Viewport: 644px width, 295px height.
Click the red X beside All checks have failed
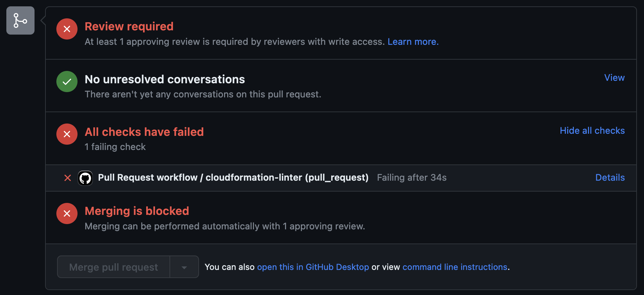(67, 134)
